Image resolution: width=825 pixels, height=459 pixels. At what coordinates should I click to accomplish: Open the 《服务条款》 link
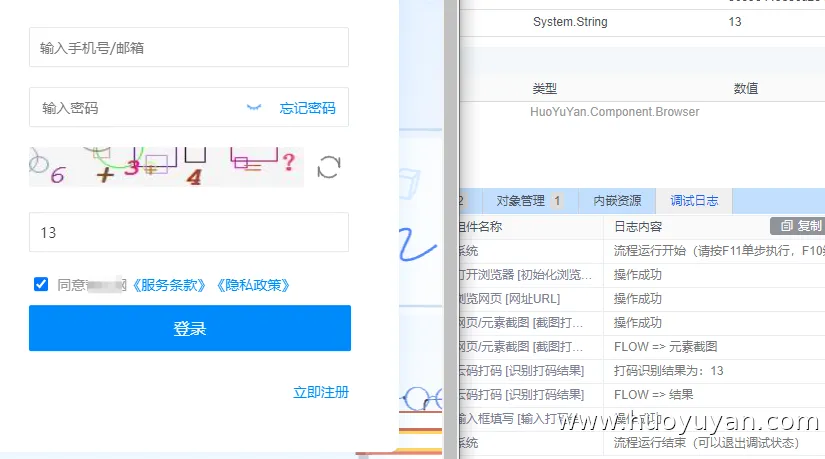pyautogui.click(x=168, y=285)
